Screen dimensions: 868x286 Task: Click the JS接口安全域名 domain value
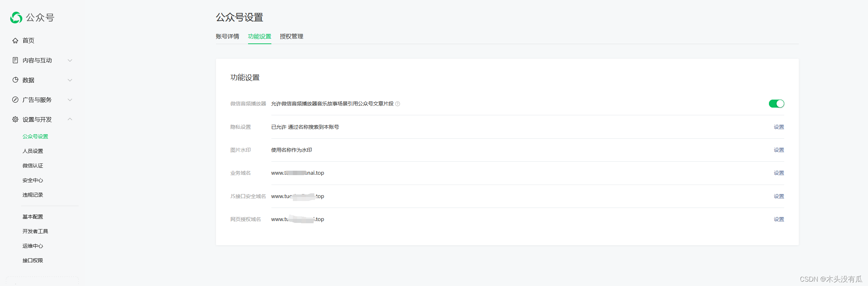pos(298,196)
